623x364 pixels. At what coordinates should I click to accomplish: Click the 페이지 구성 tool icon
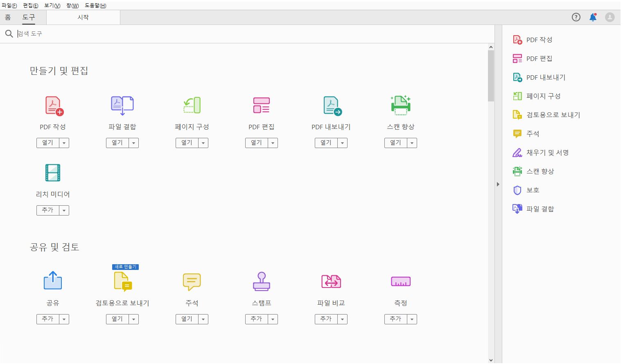pos(192,105)
